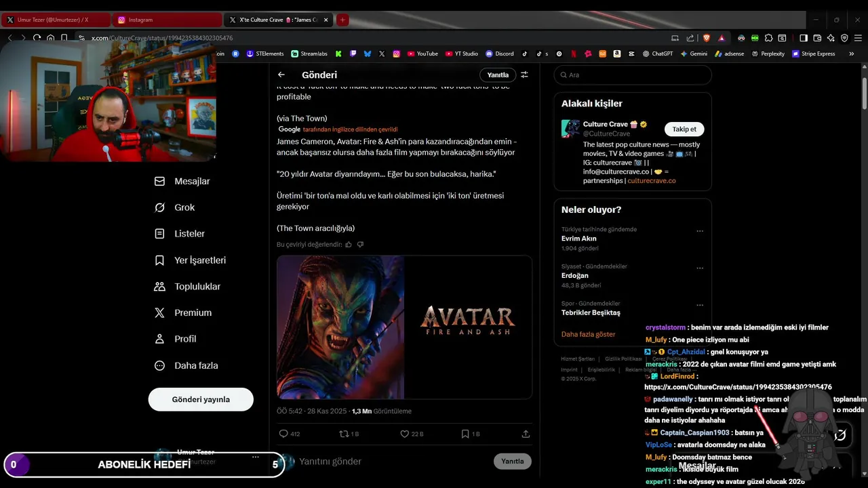The width and height of the screenshot is (868, 488).
Task: Open the Brave Wallet icon
Action: (x=817, y=38)
